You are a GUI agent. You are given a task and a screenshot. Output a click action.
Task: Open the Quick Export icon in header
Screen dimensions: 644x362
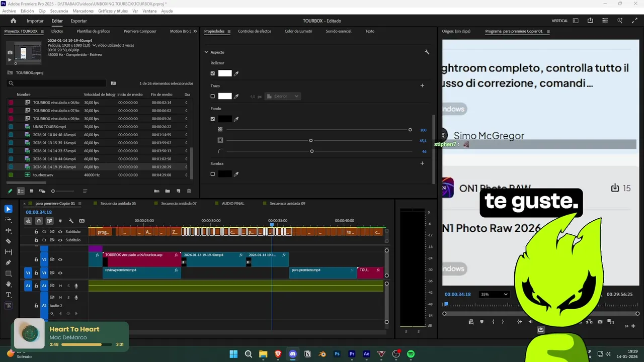[590, 21]
